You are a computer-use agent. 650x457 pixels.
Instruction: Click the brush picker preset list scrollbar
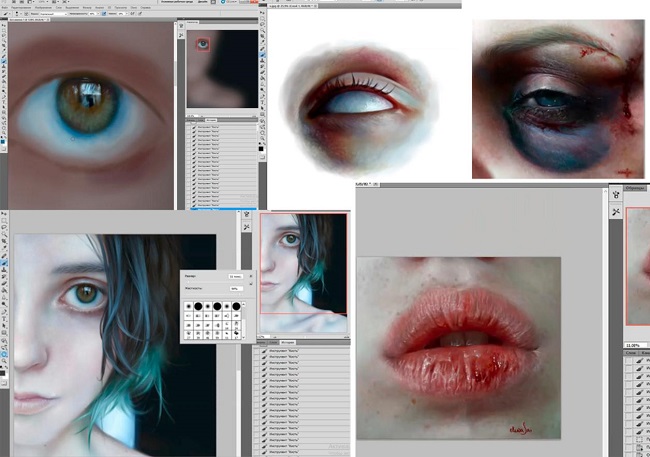pos(244,321)
